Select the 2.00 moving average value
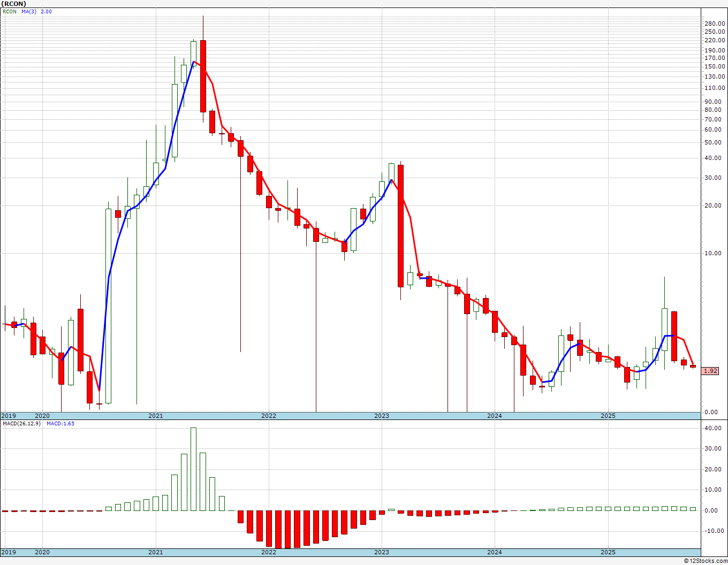Image resolution: width=728 pixels, height=565 pixels. pos(46,11)
